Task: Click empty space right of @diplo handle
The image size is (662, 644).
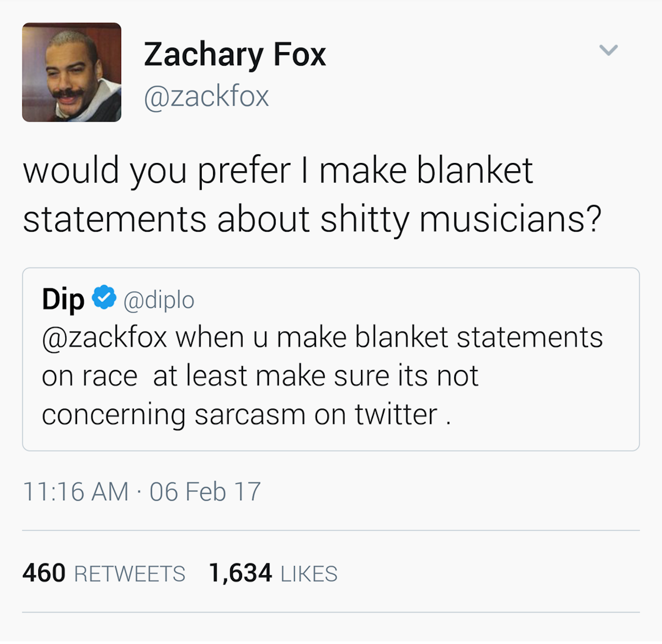Action: tap(414, 300)
